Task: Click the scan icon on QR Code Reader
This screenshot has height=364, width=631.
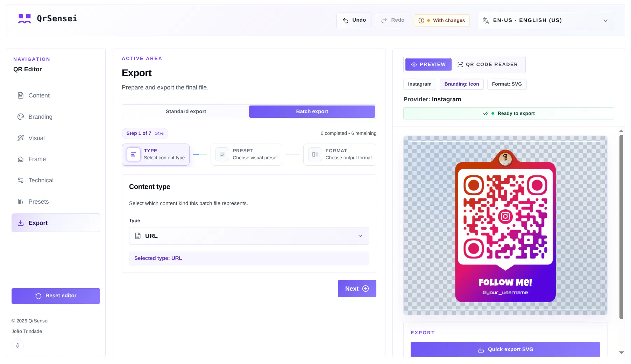Action: [x=460, y=65]
